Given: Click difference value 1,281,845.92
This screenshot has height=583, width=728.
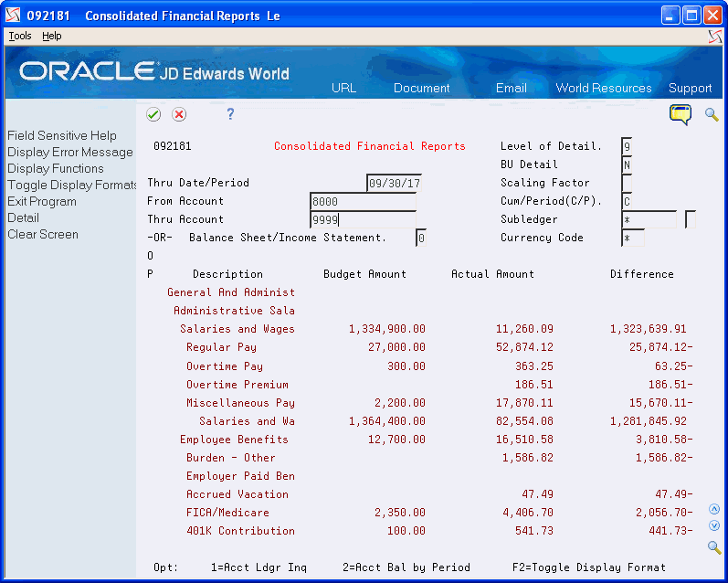Looking at the screenshot, I should pos(648,421).
